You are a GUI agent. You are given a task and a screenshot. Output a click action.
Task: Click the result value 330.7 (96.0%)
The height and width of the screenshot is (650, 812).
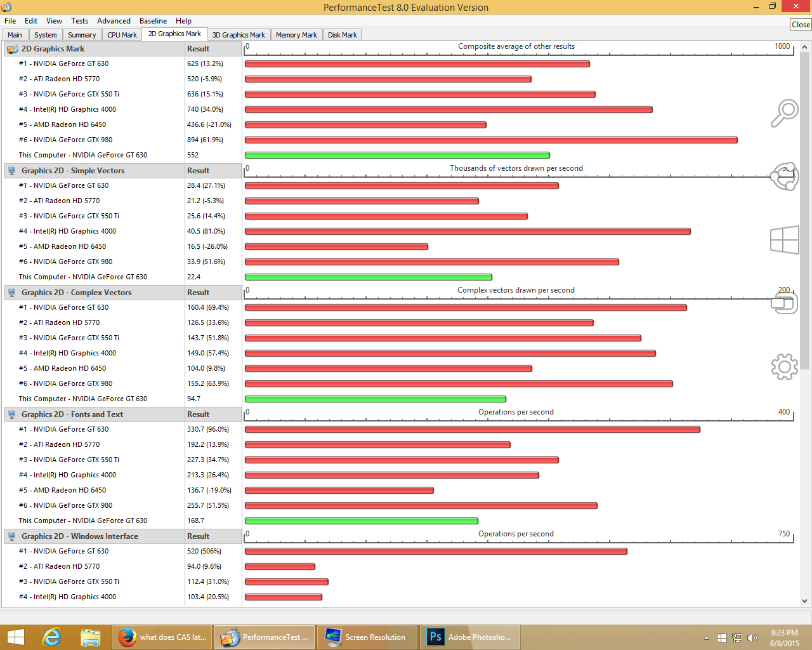(208, 429)
